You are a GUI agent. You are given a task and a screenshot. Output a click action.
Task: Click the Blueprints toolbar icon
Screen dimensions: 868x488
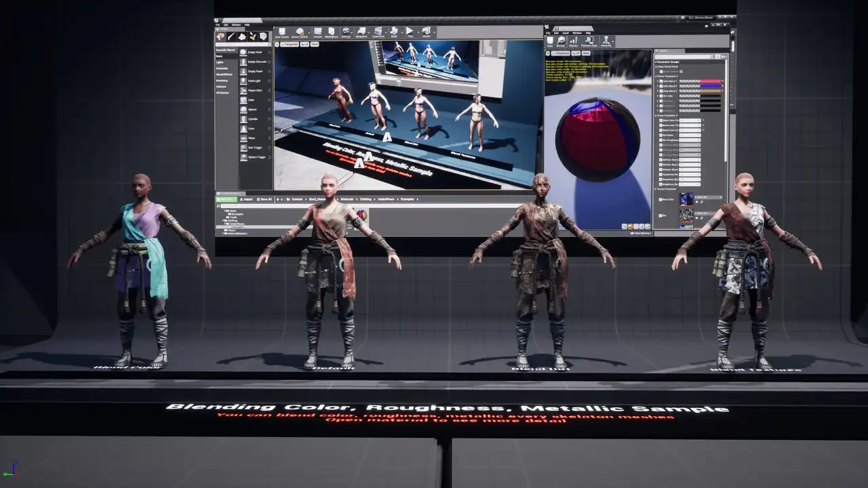pos(362,32)
